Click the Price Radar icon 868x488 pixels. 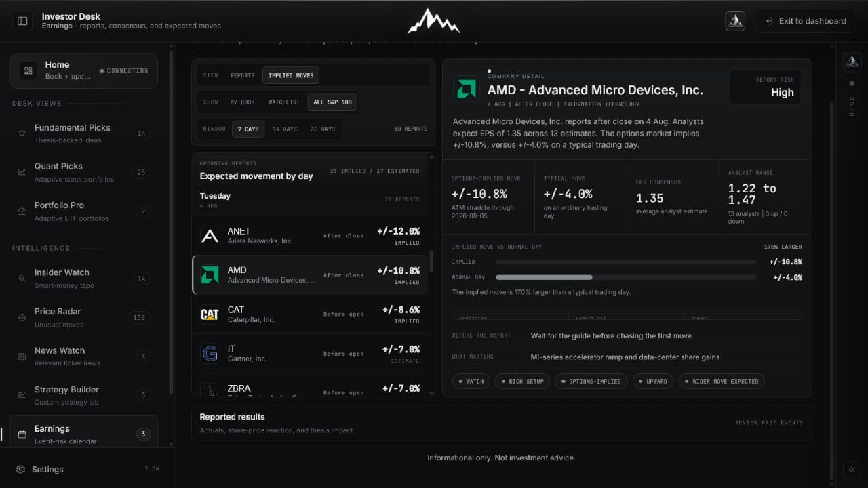point(22,317)
